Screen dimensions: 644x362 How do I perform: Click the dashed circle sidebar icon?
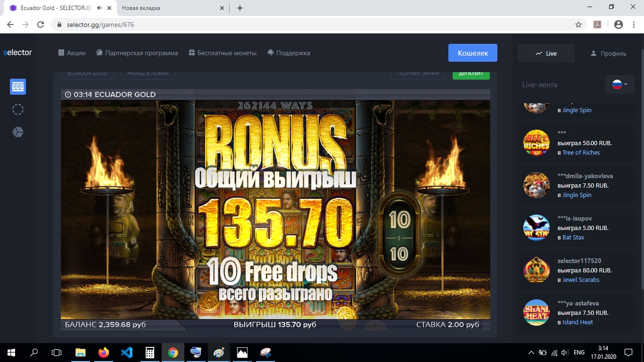pos(18,110)
